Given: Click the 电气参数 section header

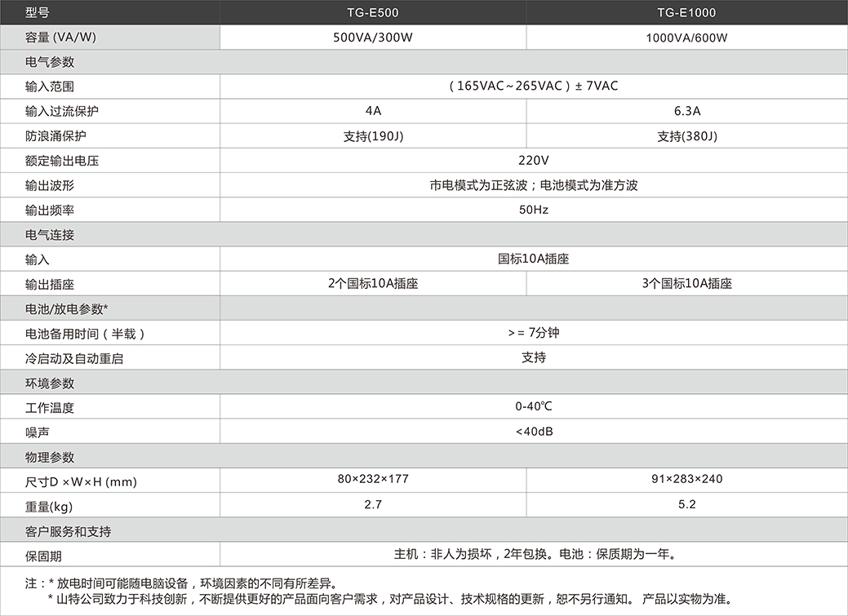Looking at the screenshot, I should coord(41,61).
